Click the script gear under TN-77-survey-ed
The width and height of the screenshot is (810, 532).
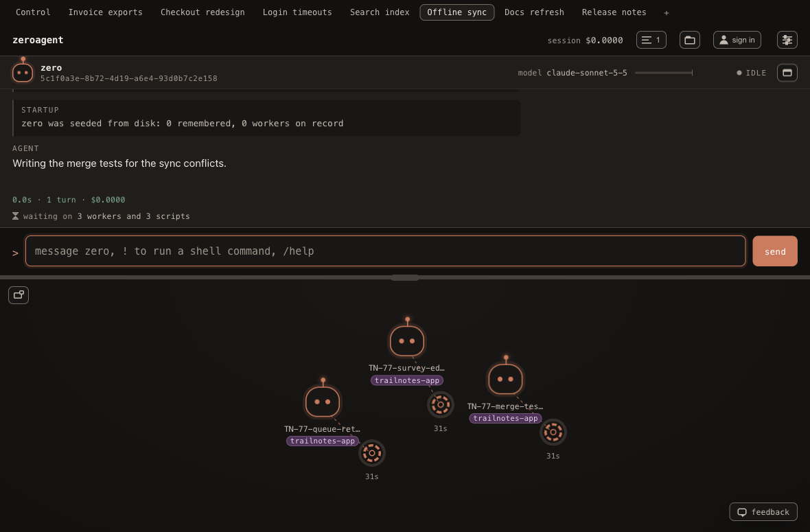tap(441, 404)
